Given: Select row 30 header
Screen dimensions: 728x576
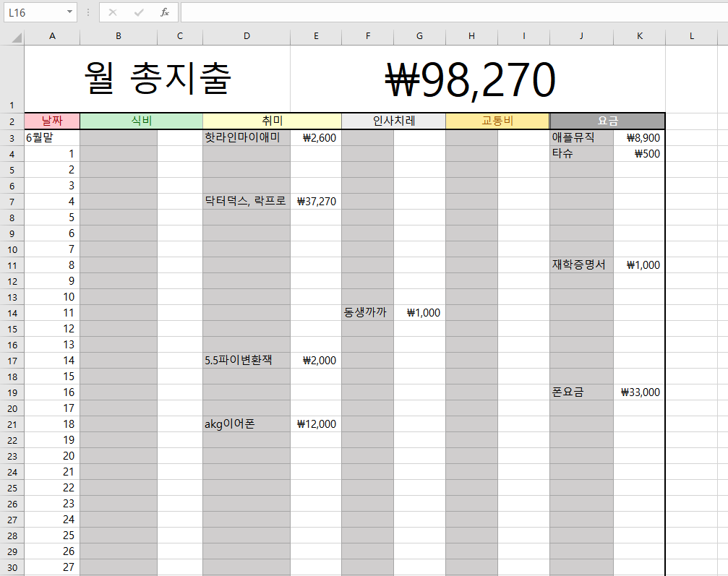Looking at the screenshot, I should [x=12, y=567].
